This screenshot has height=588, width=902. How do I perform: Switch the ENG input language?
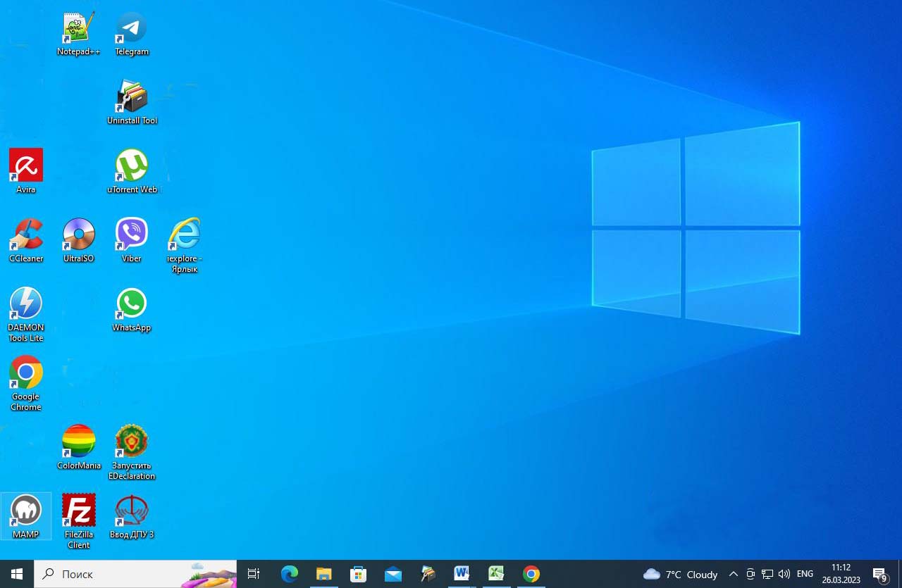805,574
